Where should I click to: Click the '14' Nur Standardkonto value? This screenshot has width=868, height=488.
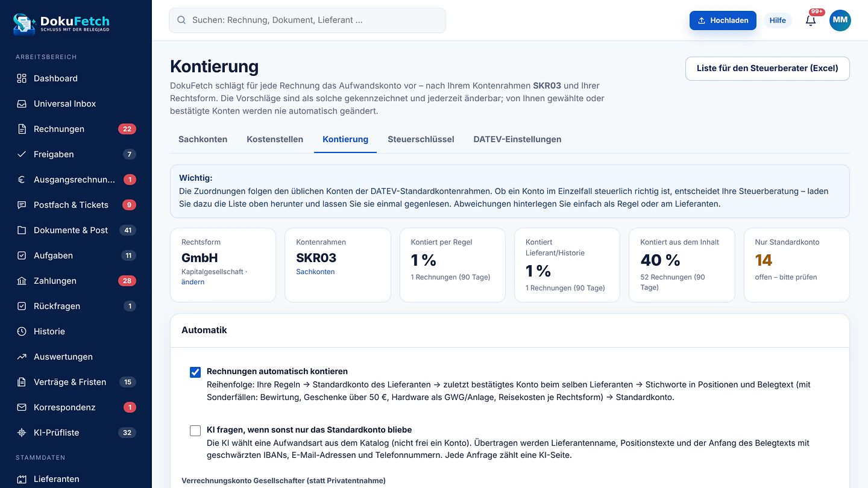tap(764, 260)
